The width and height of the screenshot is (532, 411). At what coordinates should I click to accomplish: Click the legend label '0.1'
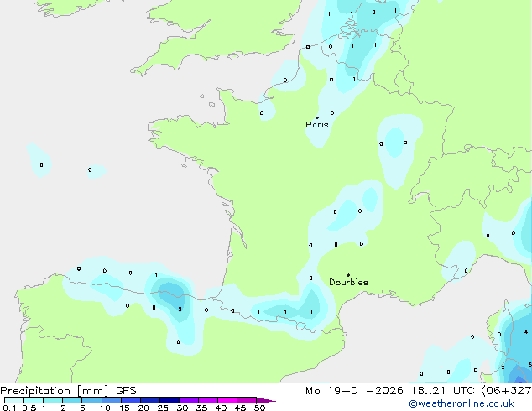9,408
